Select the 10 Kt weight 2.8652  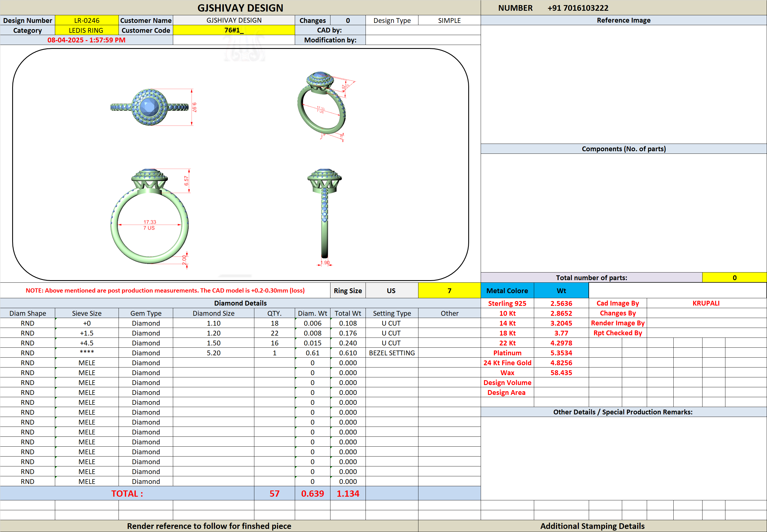(562, 313)
